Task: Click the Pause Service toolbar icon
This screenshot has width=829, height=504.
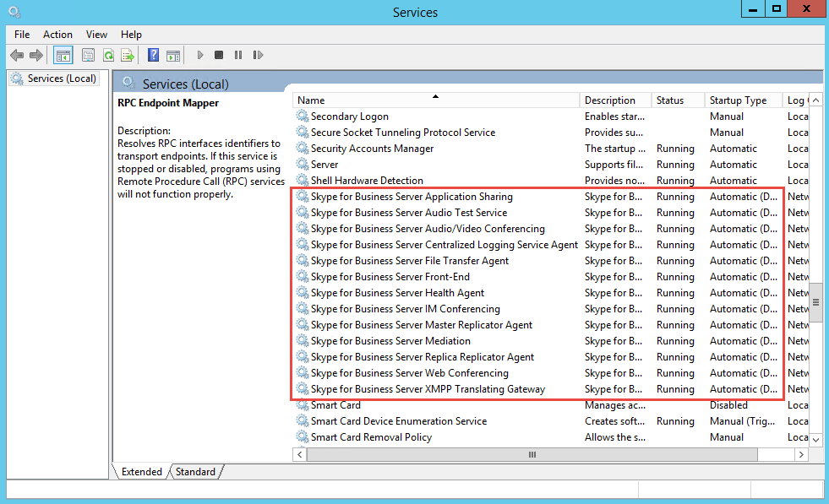Action: pos(238,55)
